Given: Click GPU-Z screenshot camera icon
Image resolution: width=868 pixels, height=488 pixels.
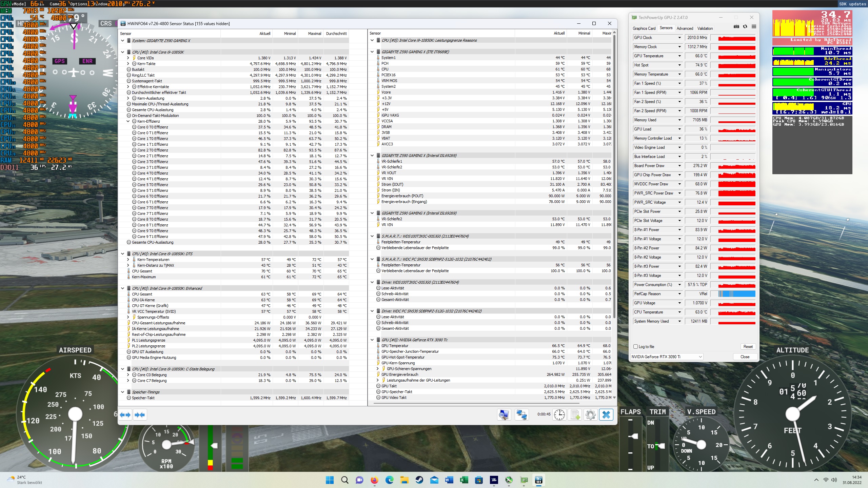Looking at the screenshot, I should 736,27.
